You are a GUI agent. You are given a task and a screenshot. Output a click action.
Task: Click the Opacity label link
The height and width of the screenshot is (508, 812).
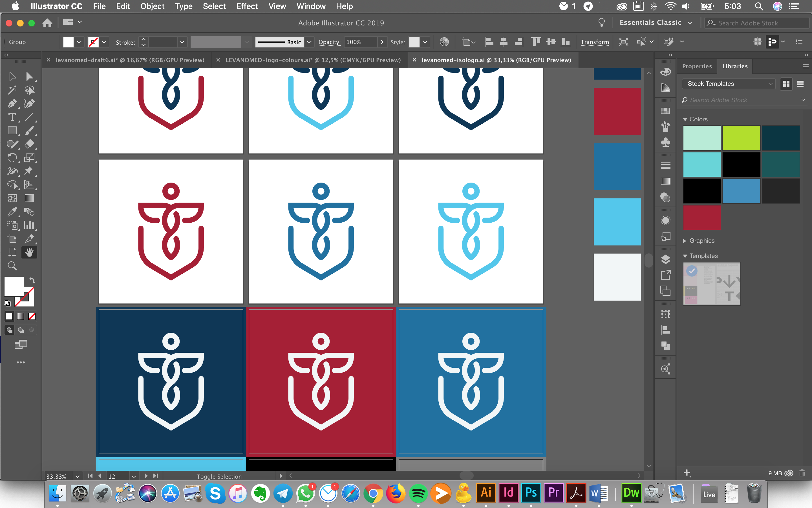329,42
